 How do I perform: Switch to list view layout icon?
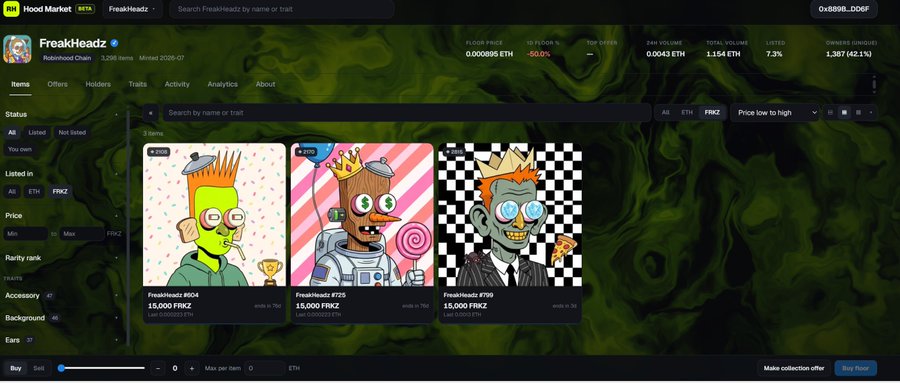click(830, 113)
